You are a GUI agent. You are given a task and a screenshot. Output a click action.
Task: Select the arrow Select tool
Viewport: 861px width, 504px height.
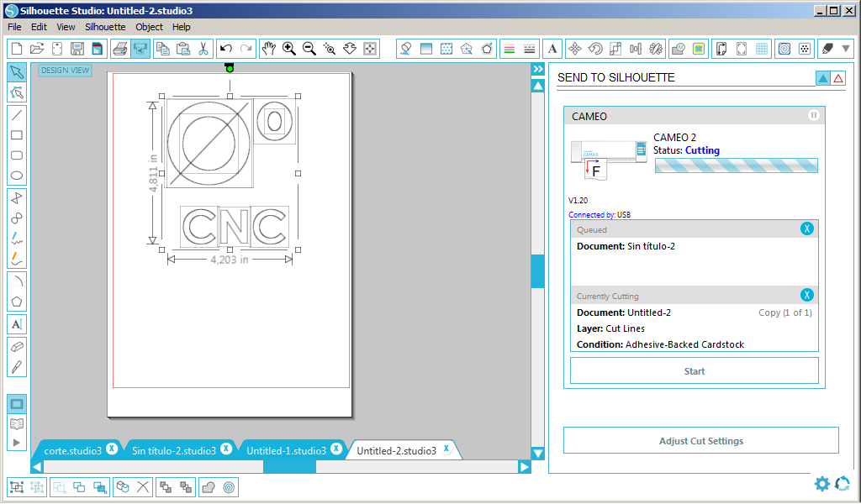click(17, 72)
